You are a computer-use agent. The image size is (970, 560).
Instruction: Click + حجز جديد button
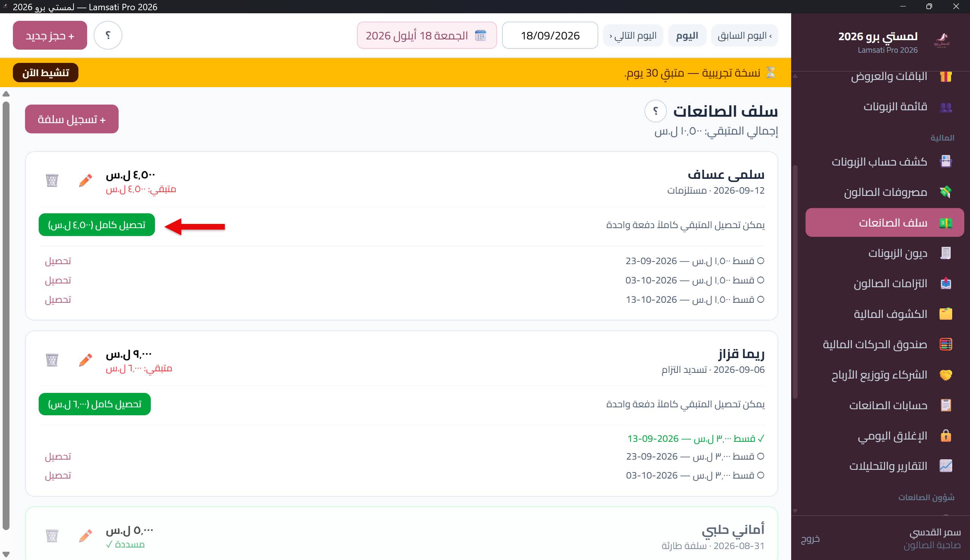(x=50, y=35)
